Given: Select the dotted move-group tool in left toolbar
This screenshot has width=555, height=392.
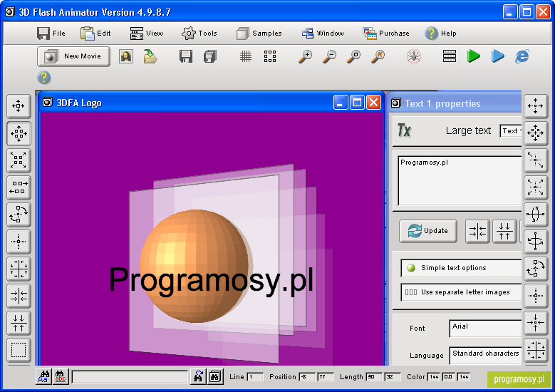Looking at the screenshot, I should click(x=19, y=133).
